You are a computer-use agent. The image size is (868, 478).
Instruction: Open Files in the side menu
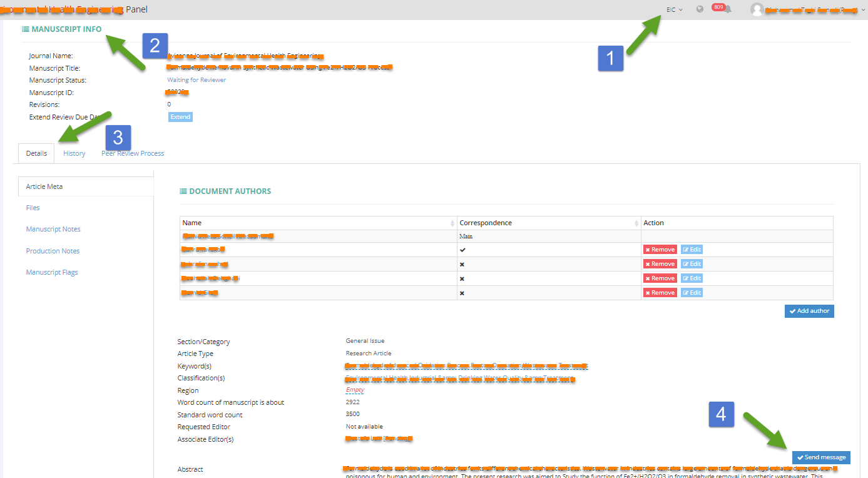[33, 208]
